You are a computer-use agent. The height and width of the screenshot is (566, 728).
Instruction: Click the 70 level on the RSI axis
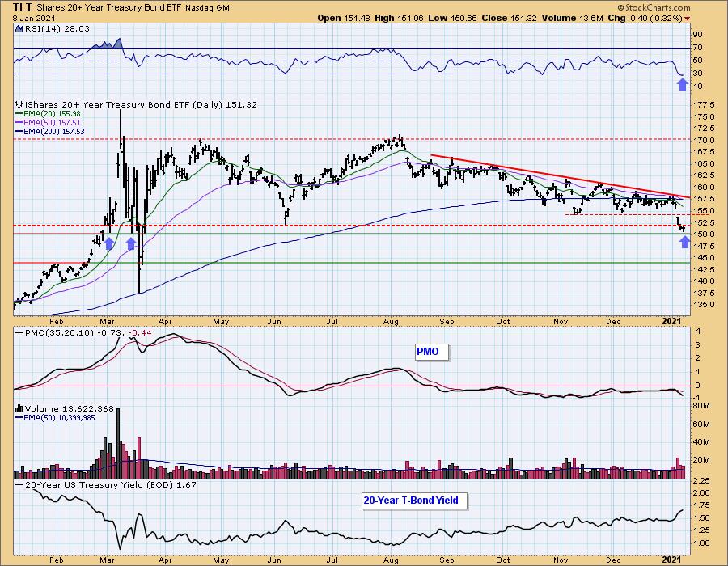click(x=697, y=48)
